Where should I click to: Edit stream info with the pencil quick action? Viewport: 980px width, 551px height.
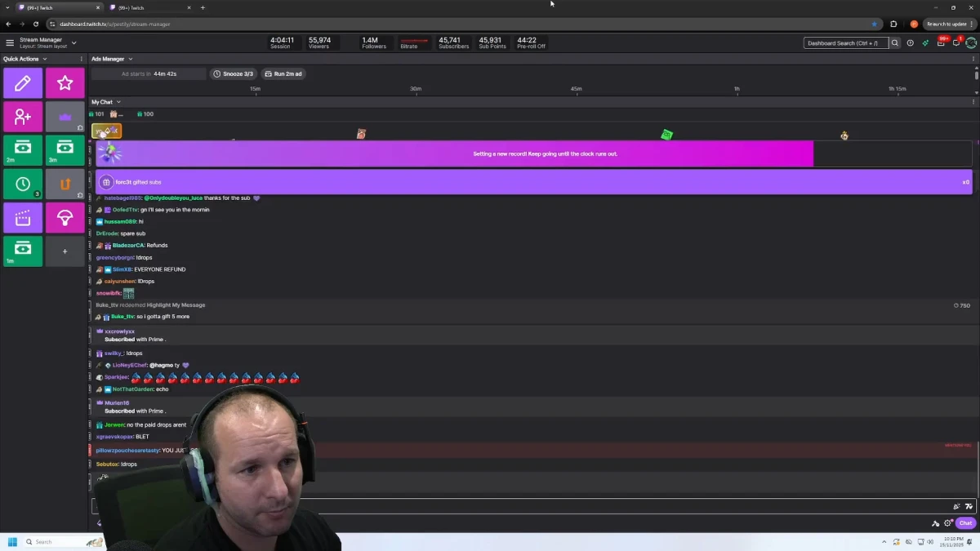[23, 82]
